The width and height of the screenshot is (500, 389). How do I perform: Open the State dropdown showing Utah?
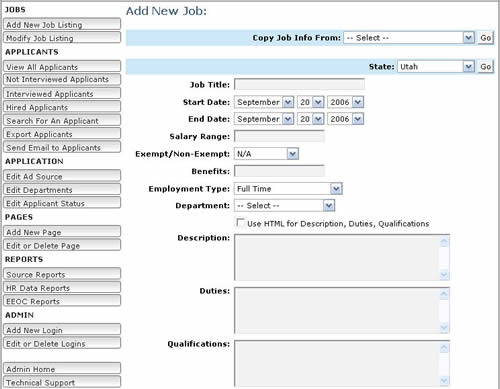(x=436, y=67)
